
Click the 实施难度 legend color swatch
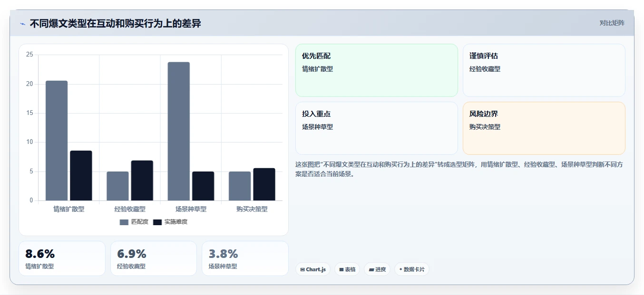click(x=157, y=222)
